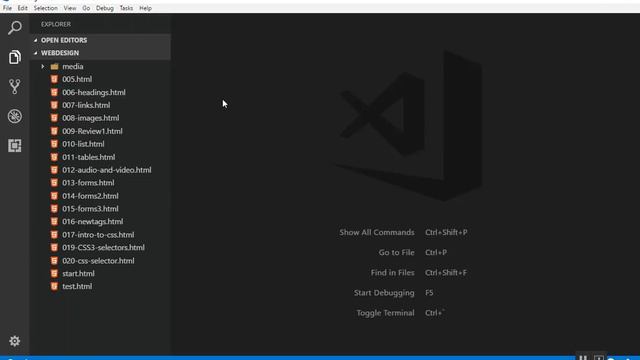
Task: Click HTML icon beside 009-Review1.html
Action: click(54, 131)
